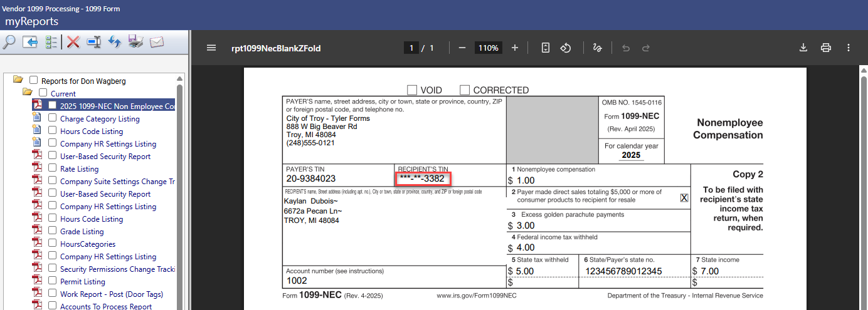
Task: Open the PDF sidebar hamburger menu
Action: pyautogui.click(x=211, y=48)
